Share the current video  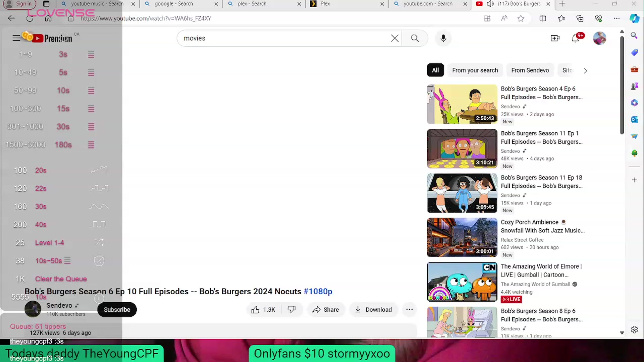coord(326,310)
